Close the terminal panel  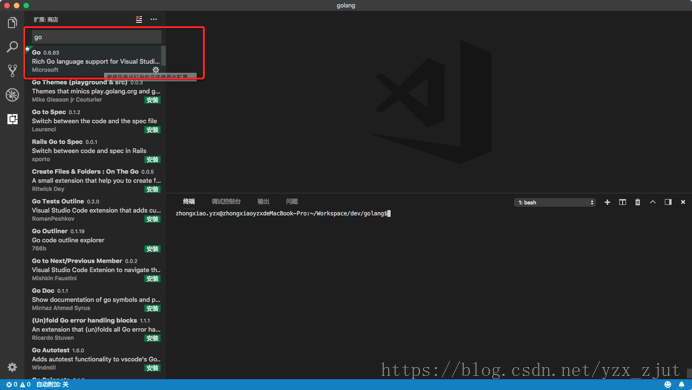click(683, 202)
